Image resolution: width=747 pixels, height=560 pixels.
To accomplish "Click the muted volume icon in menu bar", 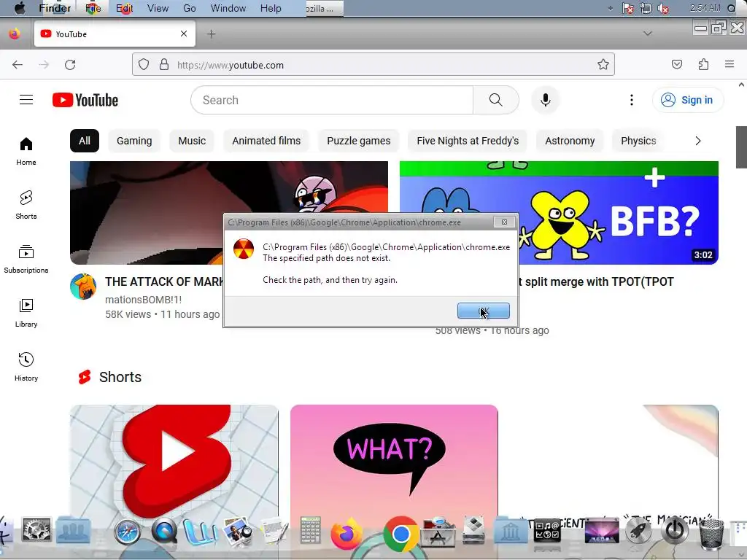I will point(662,8).
